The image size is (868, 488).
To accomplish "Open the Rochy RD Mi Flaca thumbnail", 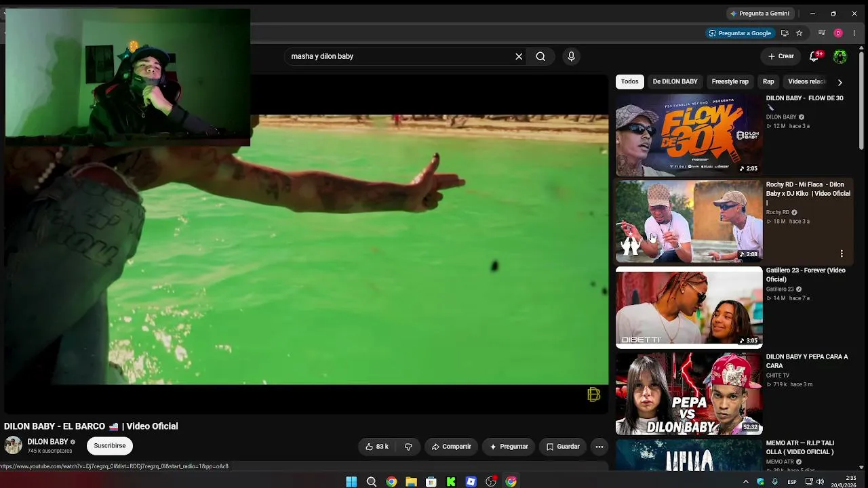I will (x=689, y=222).
